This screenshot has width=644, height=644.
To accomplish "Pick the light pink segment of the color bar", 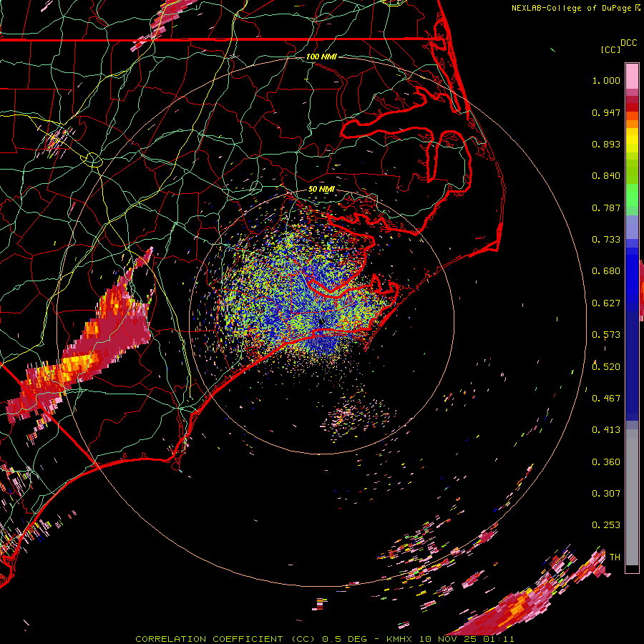I will pos(632,76).
